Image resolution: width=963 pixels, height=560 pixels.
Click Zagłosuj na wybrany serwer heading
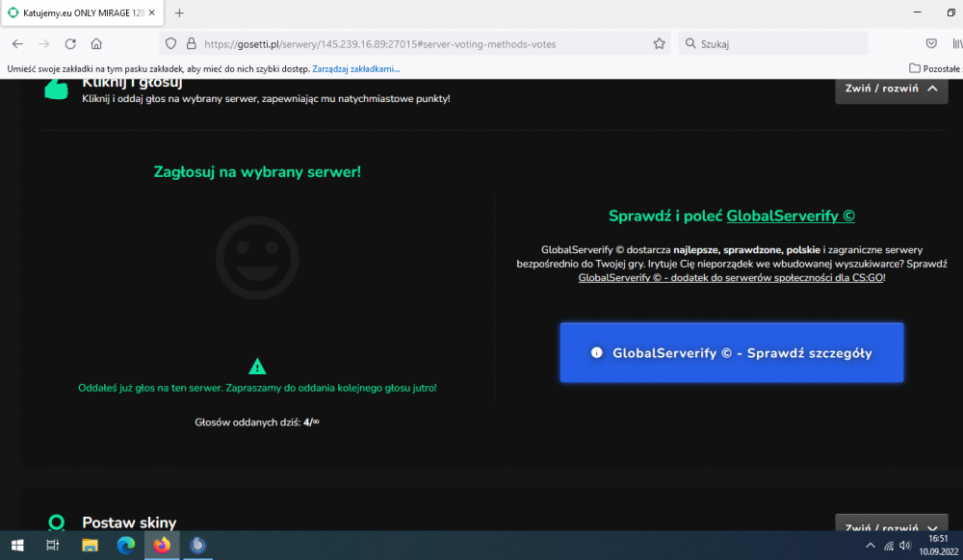coord(257,171)
